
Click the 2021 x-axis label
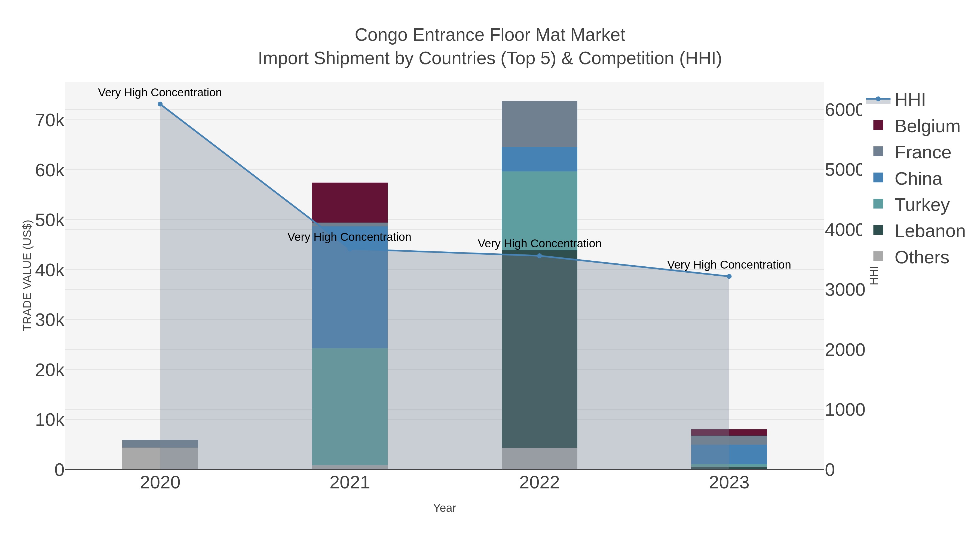(350, 483)
